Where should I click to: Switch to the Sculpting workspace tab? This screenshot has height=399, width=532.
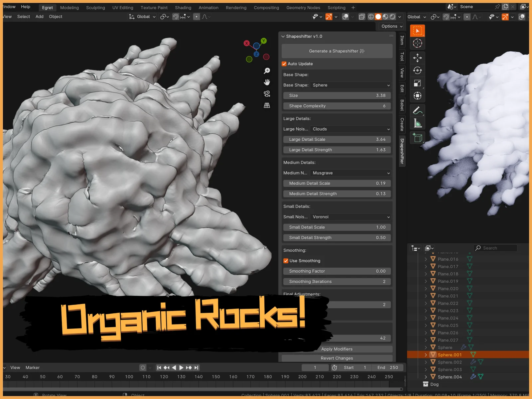[95, 8]
